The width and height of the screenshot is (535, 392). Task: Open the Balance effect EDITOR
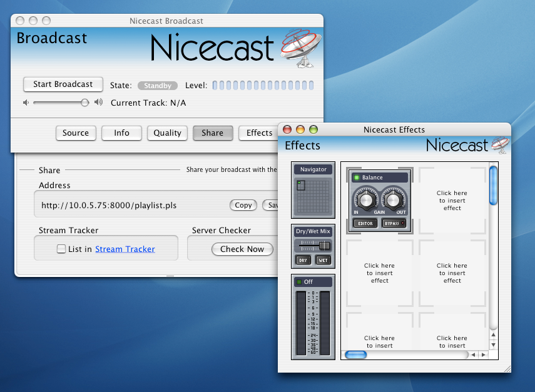pos(365,224)
